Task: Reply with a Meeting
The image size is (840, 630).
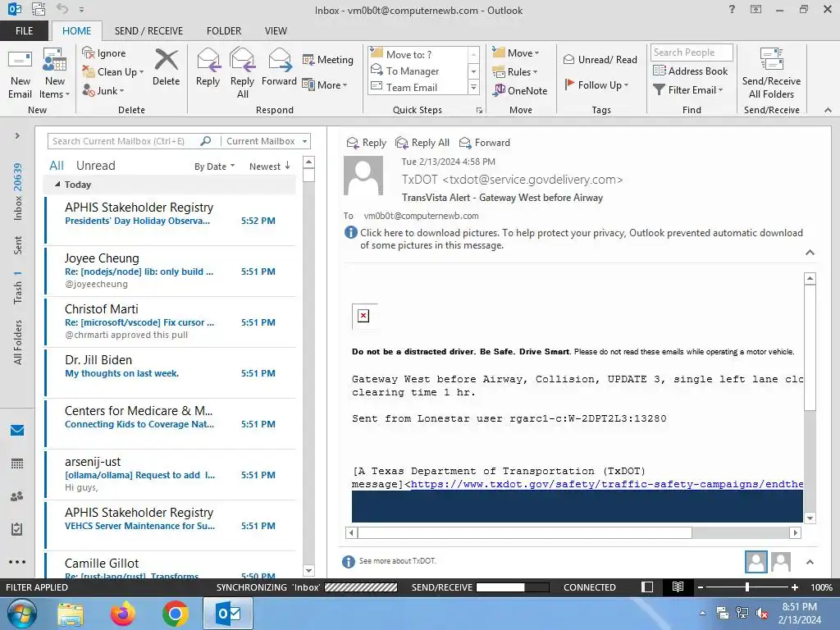Action: 328,59
